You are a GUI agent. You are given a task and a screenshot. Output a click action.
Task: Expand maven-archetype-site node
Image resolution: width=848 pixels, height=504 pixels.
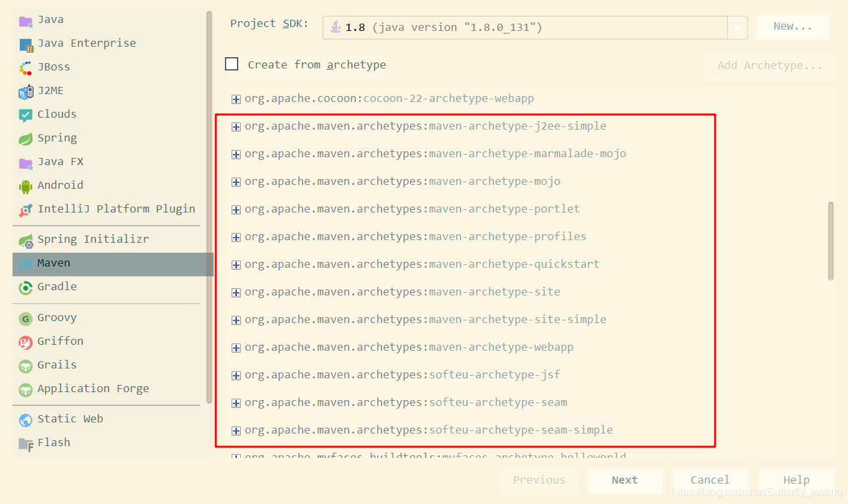click(x=236, y=293)
